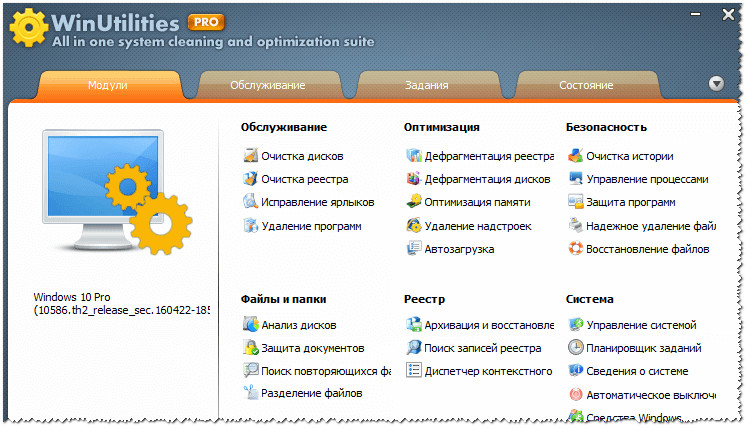Click the Дефрагментация реестра icon
Image resolution: width=752 pixels, height=432 pixels.
(x=413, y=155)
